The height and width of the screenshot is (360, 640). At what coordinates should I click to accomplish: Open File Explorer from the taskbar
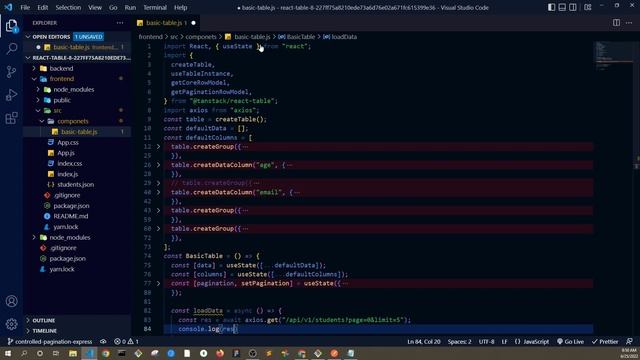point(73,353)
